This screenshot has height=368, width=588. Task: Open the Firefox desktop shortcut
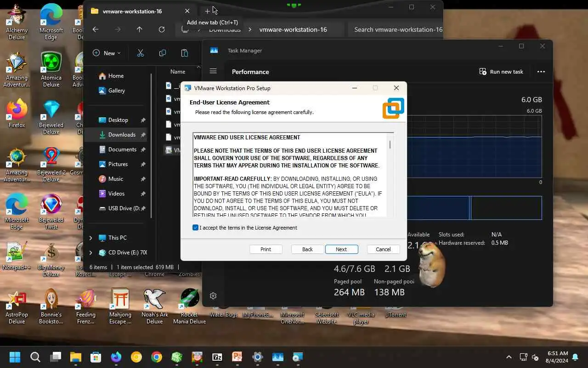pyautogui.click(x=17, y=114)
